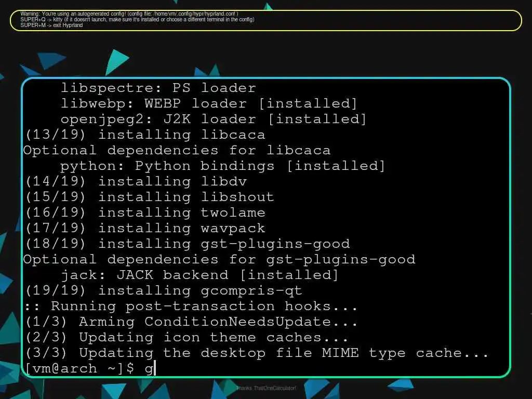Click the terminal prompt line '[vm@arch ~]$ g'
This screenshot has width=532, height=399.
click(x=90, y=368)
